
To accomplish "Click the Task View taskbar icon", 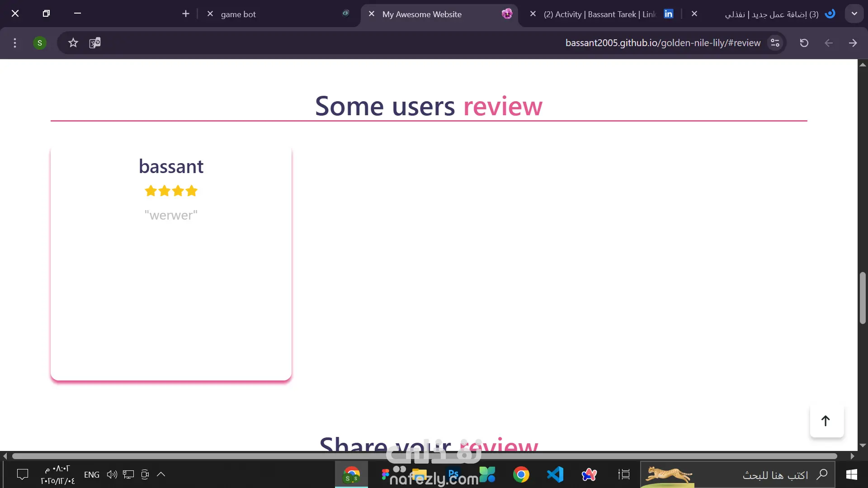I will [x=624, y=474].
